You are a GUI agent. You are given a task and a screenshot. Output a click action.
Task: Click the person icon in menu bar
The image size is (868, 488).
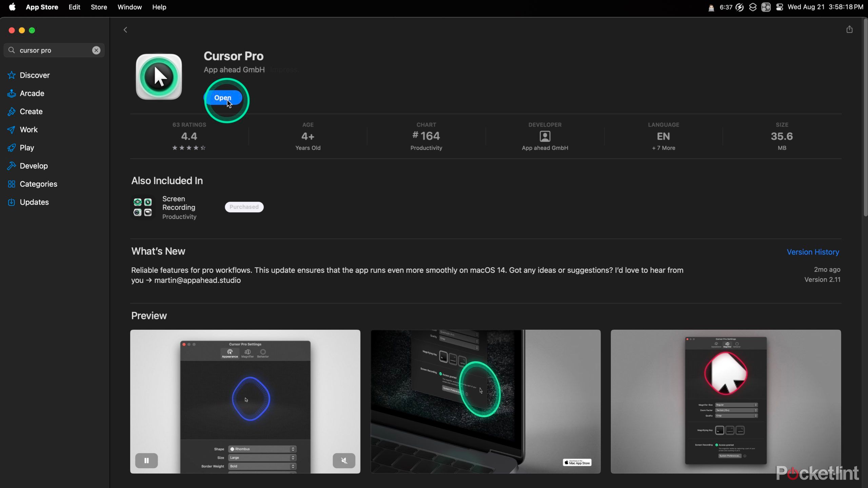point(711,7)
